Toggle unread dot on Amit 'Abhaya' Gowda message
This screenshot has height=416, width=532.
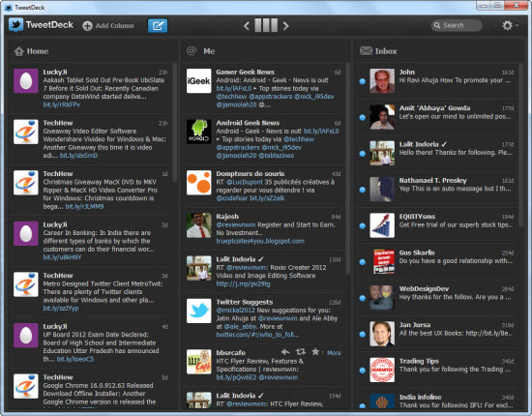(363, 117)
